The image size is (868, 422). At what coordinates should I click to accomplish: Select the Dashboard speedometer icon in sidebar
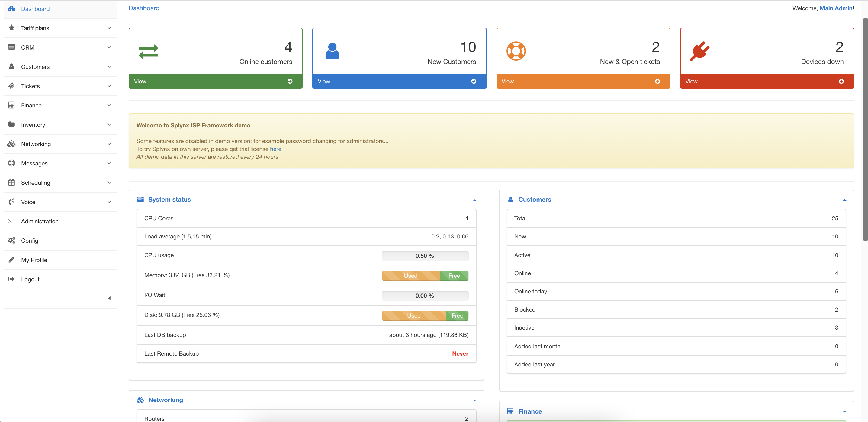(x=11, y=9)
